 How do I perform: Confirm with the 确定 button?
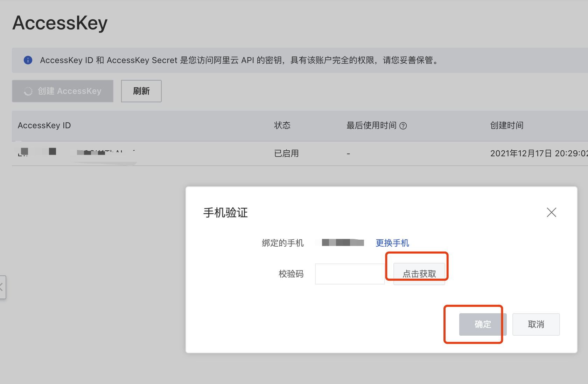(x=483, y=324)
